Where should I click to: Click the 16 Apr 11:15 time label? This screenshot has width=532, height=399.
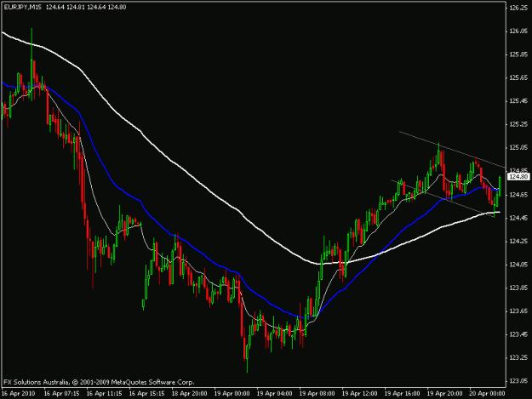pos(104,394)
